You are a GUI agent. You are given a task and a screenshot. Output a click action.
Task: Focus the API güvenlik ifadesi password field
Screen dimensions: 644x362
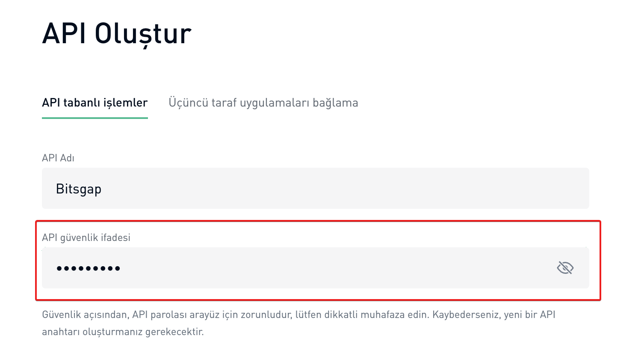(x=299, y=268)
